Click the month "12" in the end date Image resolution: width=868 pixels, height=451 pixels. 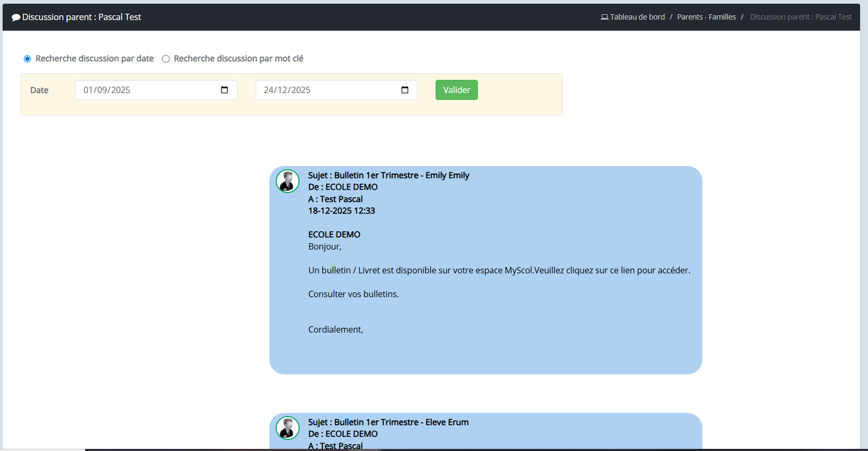(283, 90)
